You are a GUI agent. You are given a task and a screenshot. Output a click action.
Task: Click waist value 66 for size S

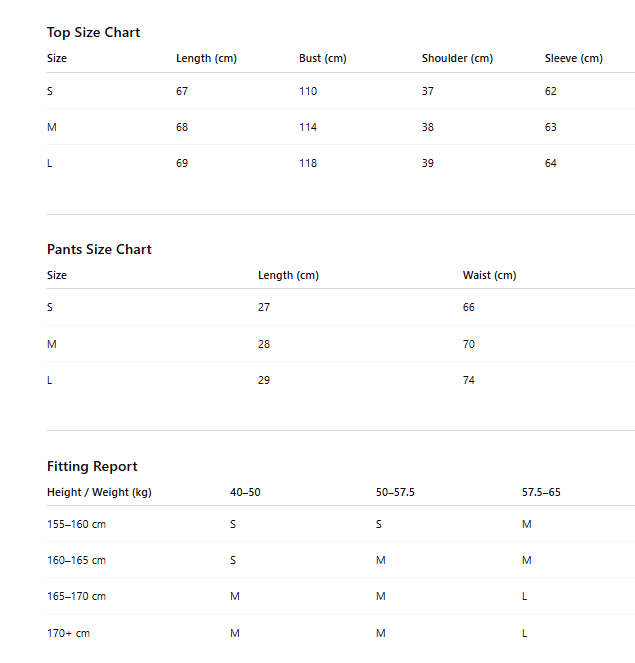coord(468,307)
